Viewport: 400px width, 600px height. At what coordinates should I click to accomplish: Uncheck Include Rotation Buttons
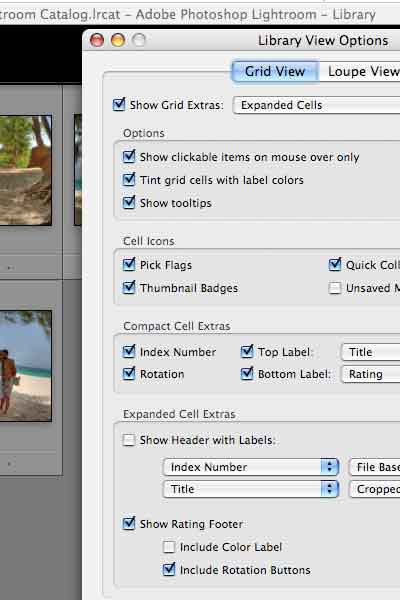169,569
